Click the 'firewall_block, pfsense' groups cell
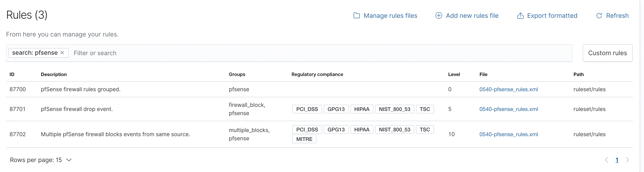The width and height of the screenshot is (644, 172). tap(247, 109)
